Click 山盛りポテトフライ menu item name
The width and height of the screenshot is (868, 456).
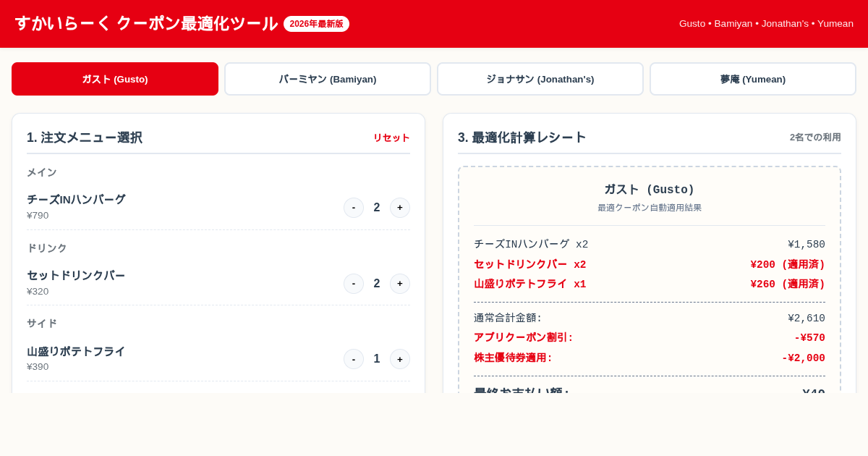click(76, 352)
